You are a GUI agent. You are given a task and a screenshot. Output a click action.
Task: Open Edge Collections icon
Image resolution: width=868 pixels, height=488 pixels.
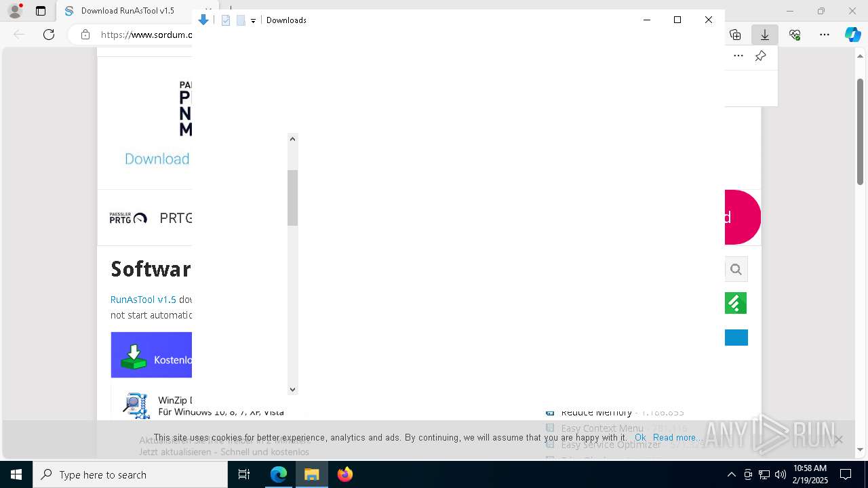(x=735, y=35)
